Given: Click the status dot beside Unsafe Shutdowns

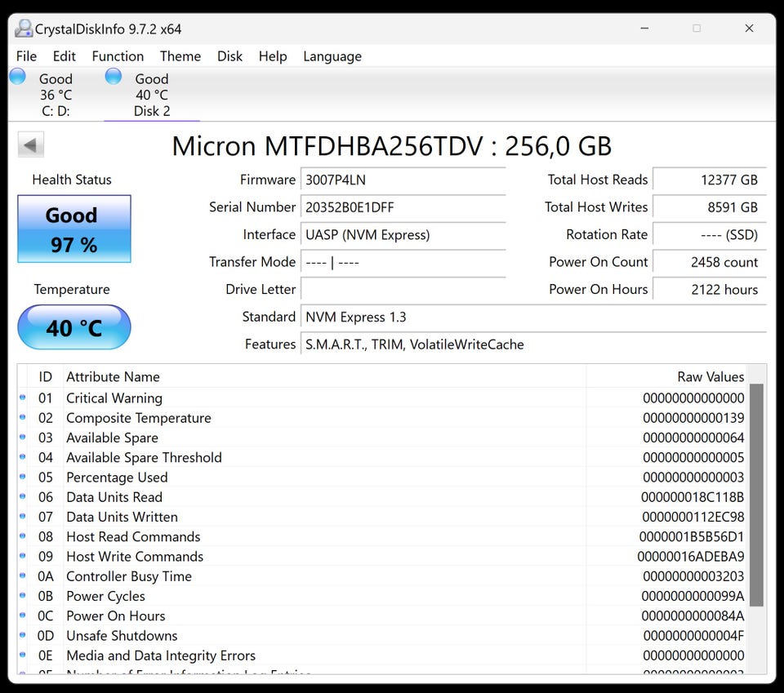Looking at the screenshot, I should pos(22,636).
